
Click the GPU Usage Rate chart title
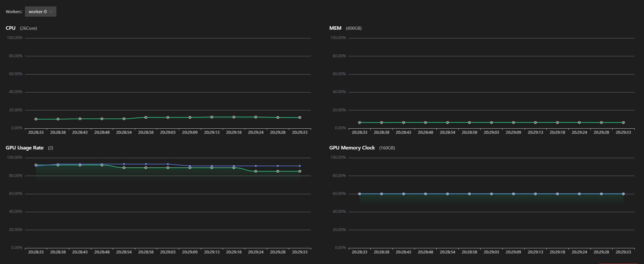pos(25,148)
